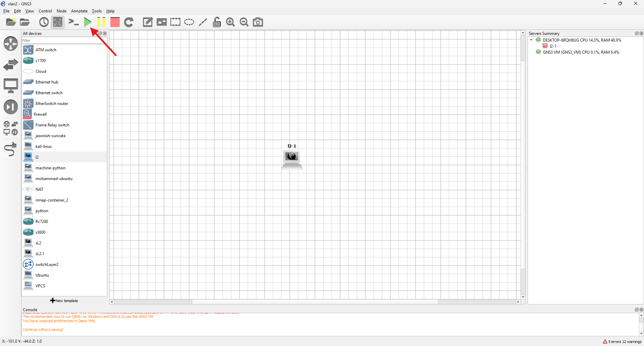Open the Help menu

pos(110,11)
